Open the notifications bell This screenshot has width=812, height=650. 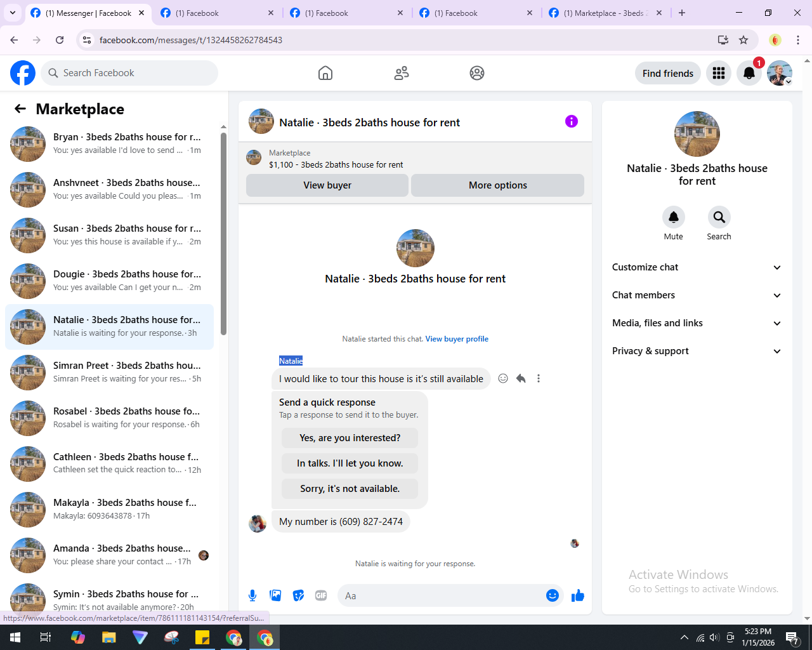pos(749,73)
